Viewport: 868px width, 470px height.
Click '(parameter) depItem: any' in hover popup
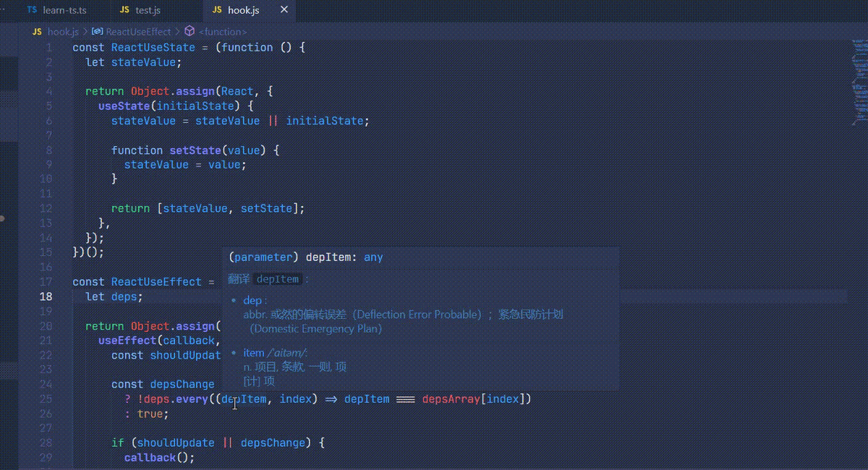pyautogui.click(x=306, y=257)
